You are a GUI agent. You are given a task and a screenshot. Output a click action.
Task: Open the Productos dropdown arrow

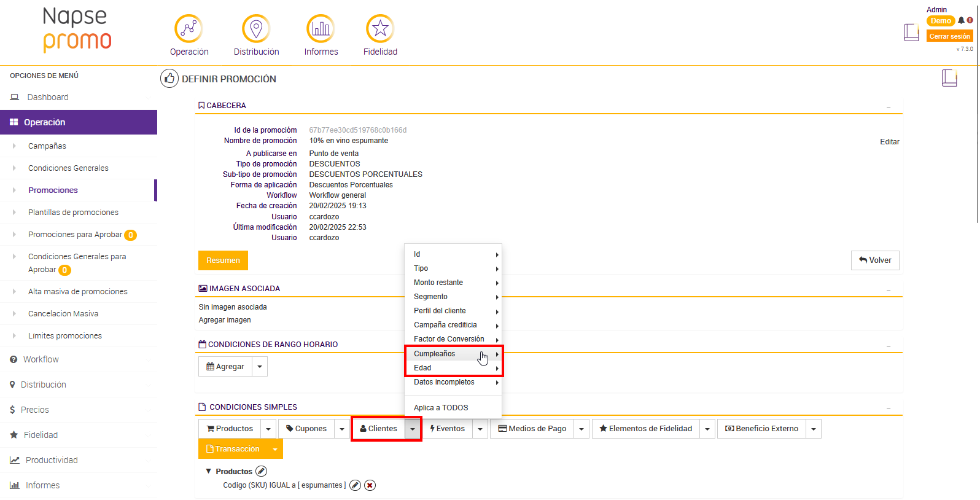tap(268, 429)
